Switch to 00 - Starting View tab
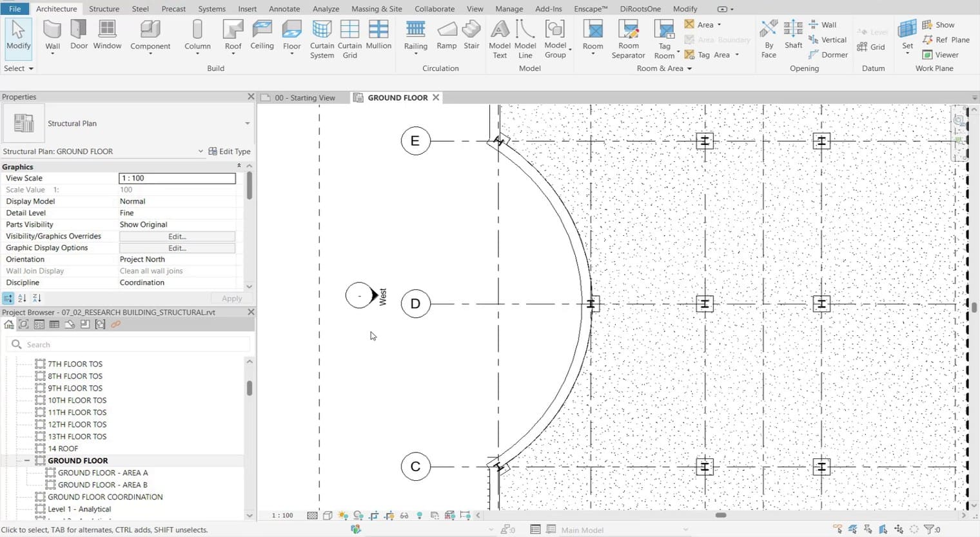This screenshot has width=980, height=537. pos(304,98)
